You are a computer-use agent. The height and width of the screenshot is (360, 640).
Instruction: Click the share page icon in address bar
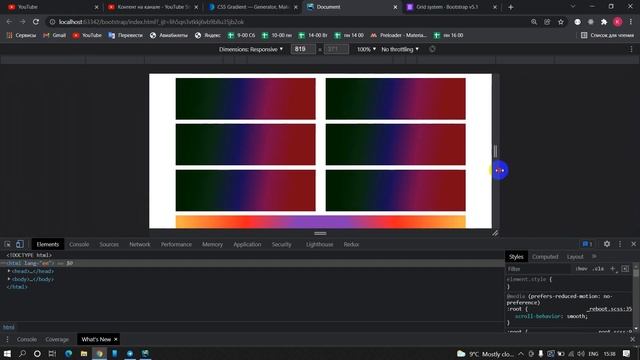[x=547, y=22]
